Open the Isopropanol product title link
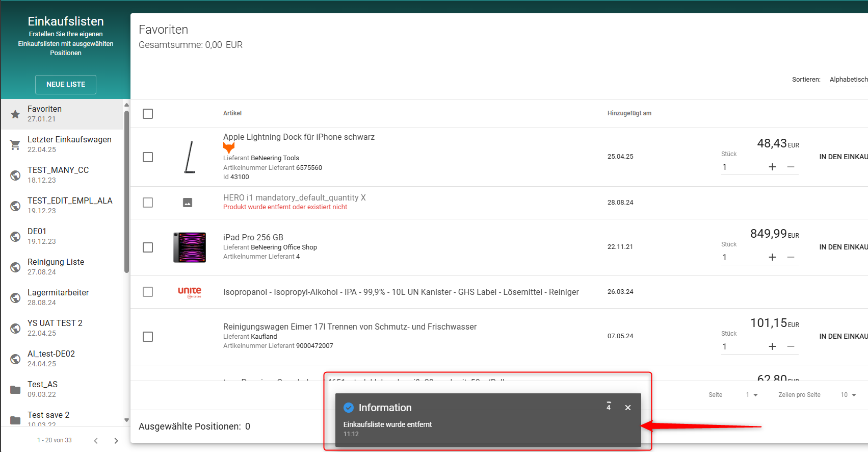 (x=401, y=292)
